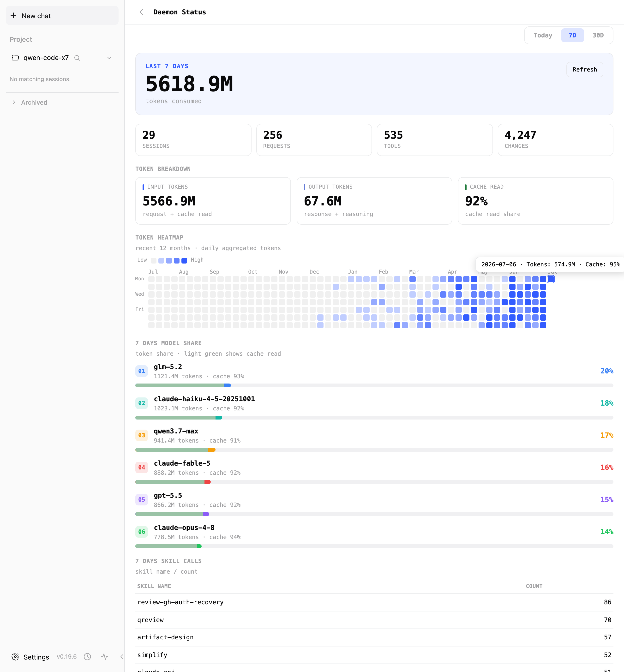The image size is (624, 672).
Task: Click the darkest High legend swatch
Action: coord(184,260)
